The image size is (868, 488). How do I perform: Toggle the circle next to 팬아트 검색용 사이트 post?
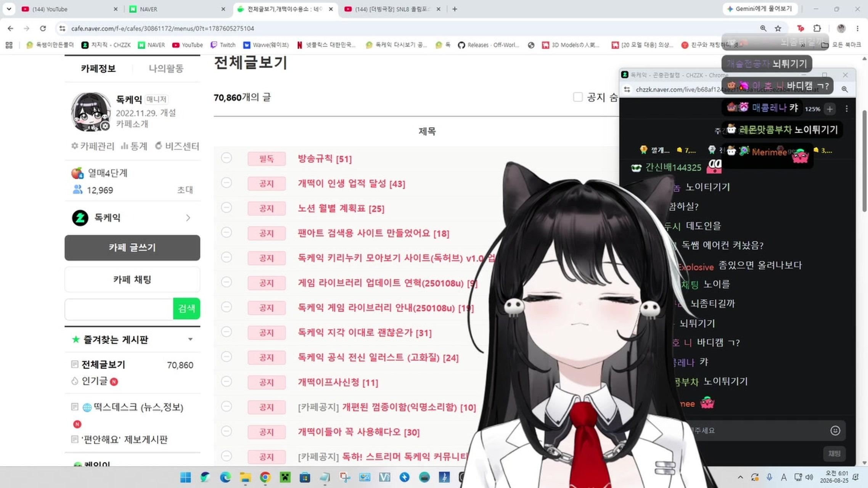pos(227,232)
